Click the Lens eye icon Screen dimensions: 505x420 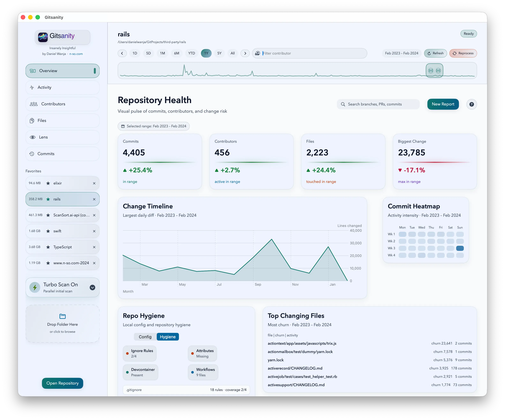click(32, 137)
